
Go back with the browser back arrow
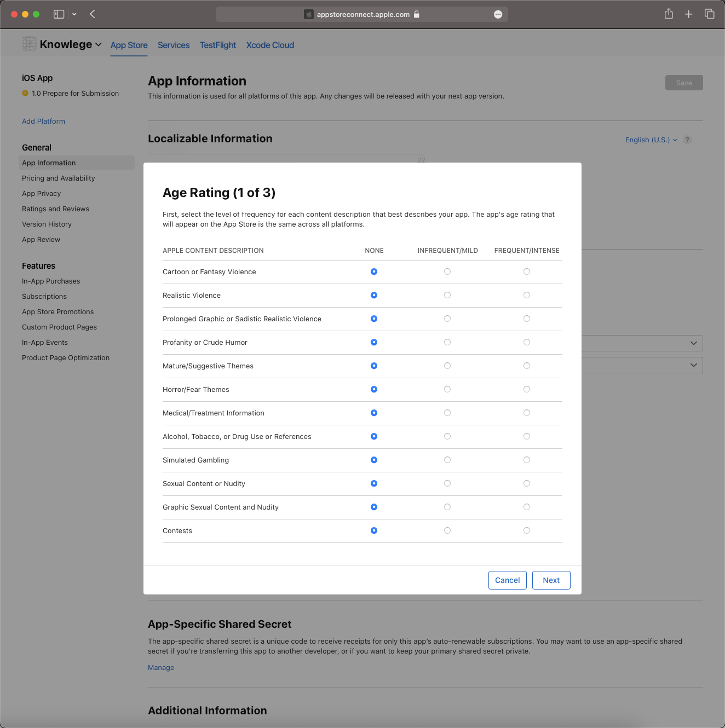(x=92, y=14)
